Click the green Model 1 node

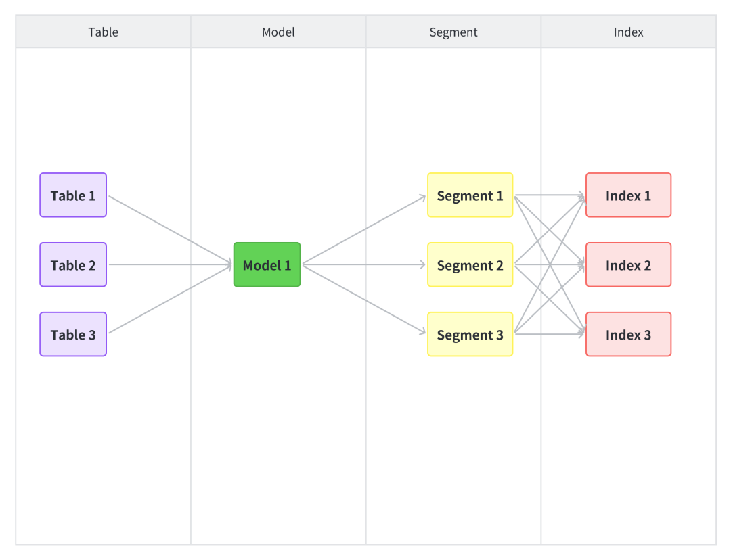(x=267, y=265)
